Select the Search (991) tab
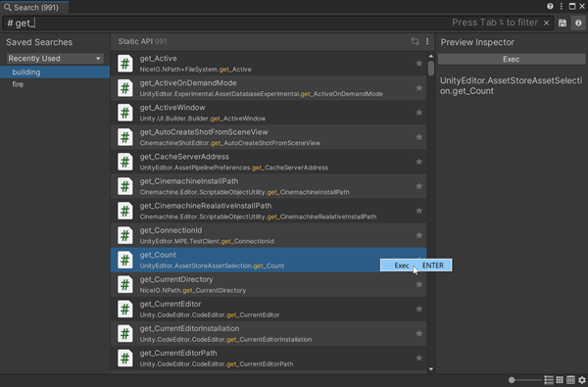 (34, 8)
